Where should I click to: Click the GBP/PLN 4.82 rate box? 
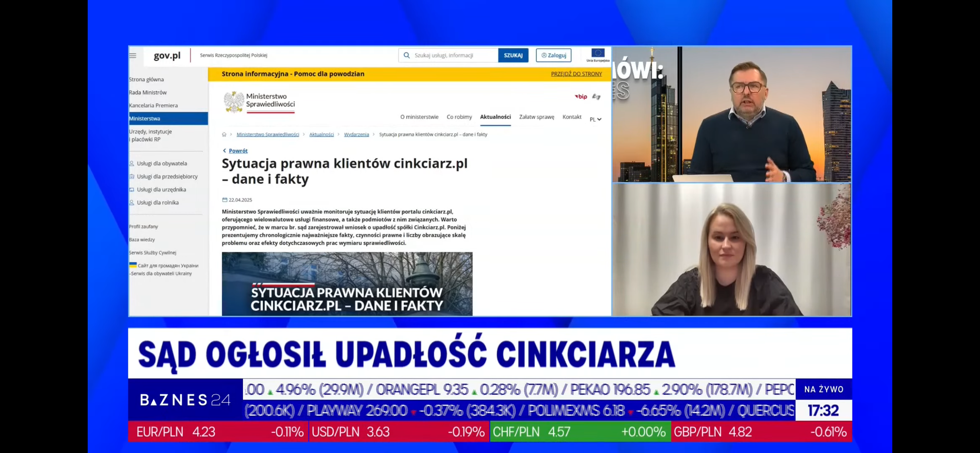click(x=761, y=432)
